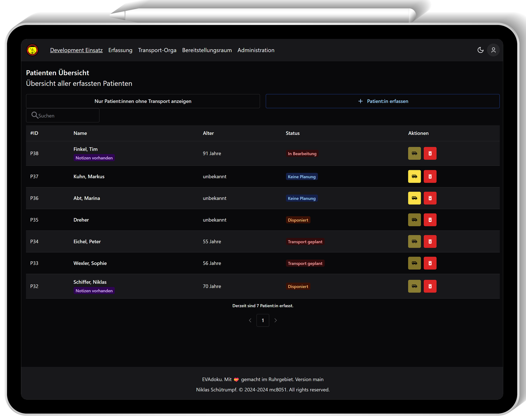
Task: Open transport button for Dreher
Action: click(x=414, y=220)
